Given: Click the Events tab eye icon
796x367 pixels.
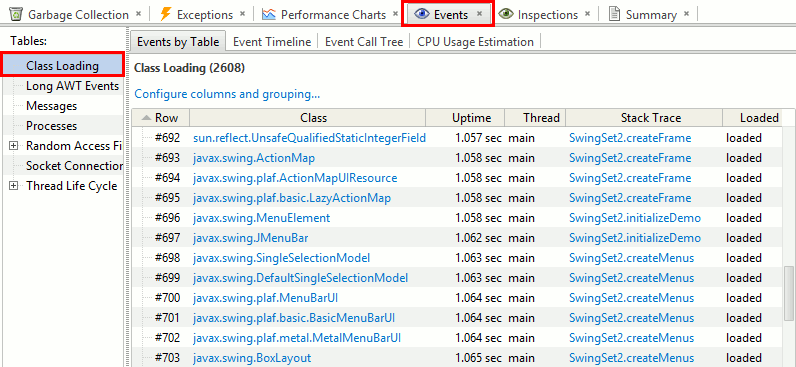Looking at the screenshot, I should pos(422,14).
